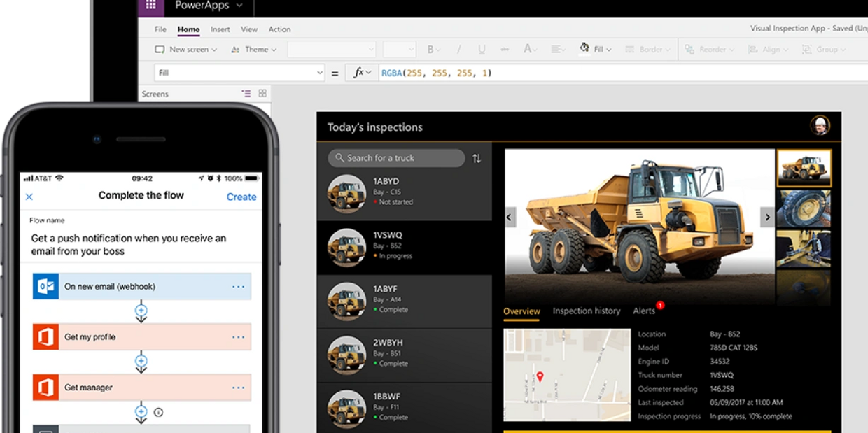Click the odometer value 146,258
Image resolution: width=868 pixels, height=433 pixels.
[x=722, y=389]
